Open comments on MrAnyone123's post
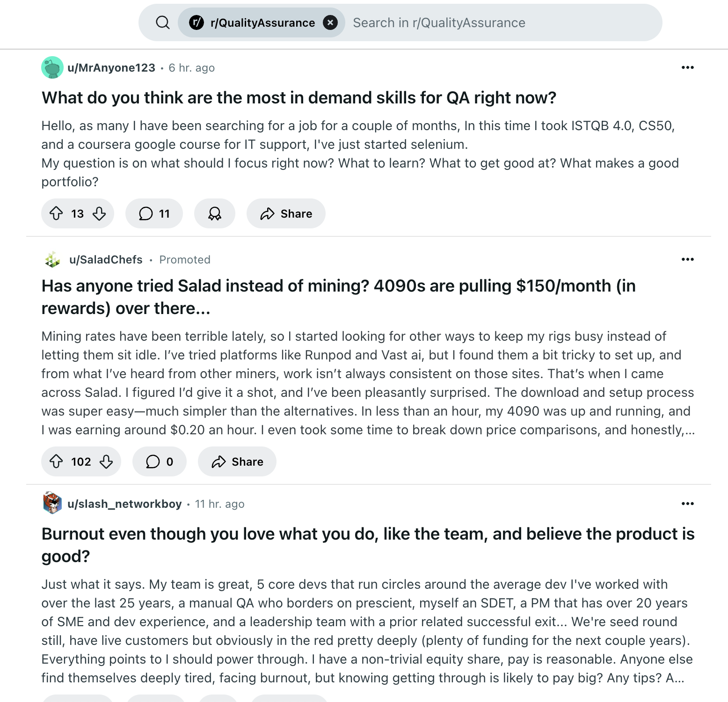The width and height of the screenshot is (728, 702). click(154, 214)
